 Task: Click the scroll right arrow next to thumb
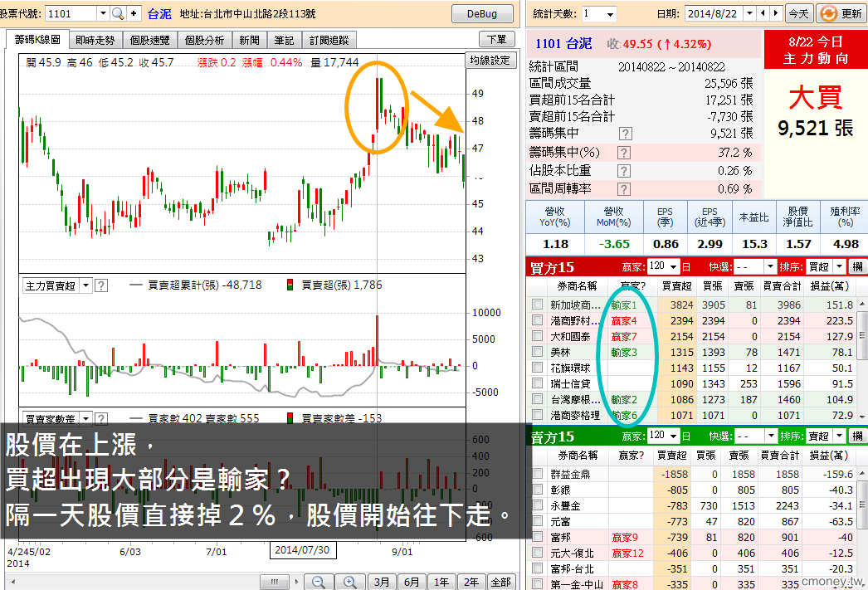coord(297,582)
